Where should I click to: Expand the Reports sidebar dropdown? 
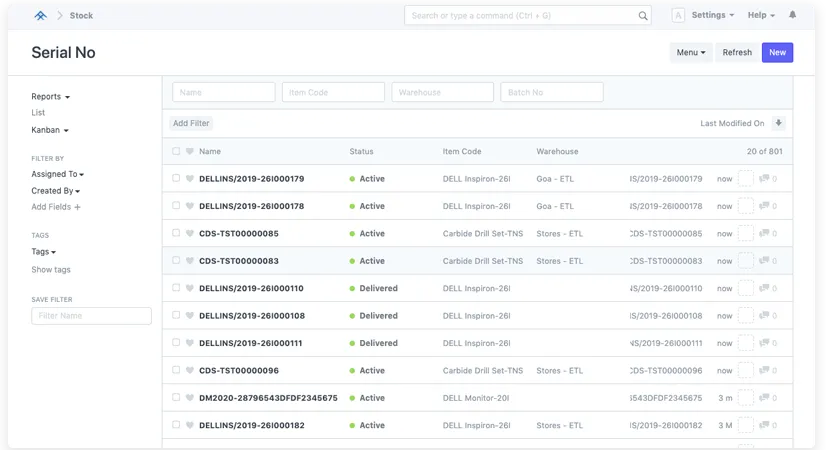50,97
